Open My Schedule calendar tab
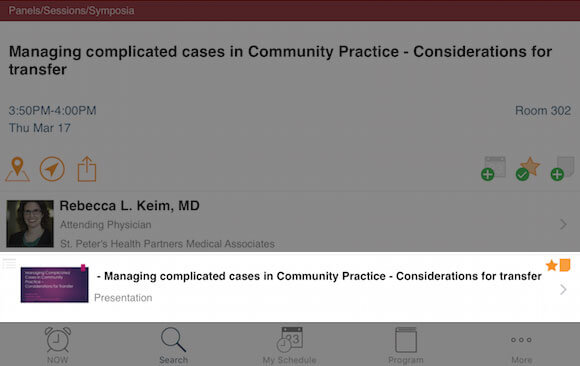Viewport: 580px width, 366px height. coord(290,345)
